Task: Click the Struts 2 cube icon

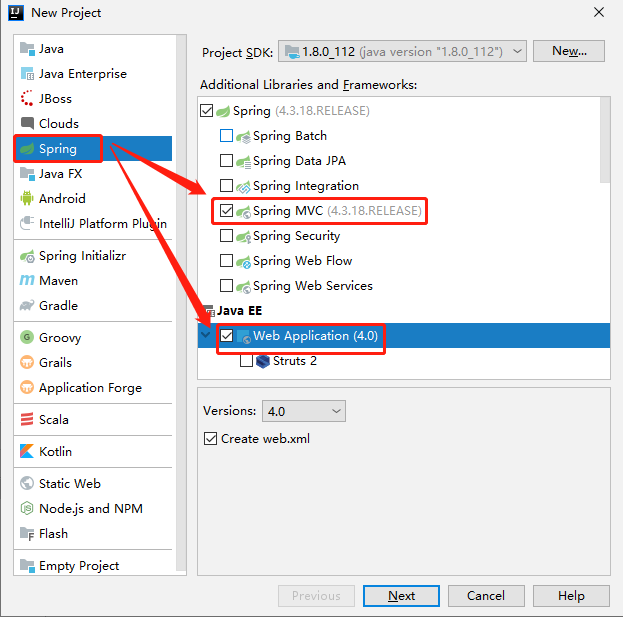Action: pos(263,361)
